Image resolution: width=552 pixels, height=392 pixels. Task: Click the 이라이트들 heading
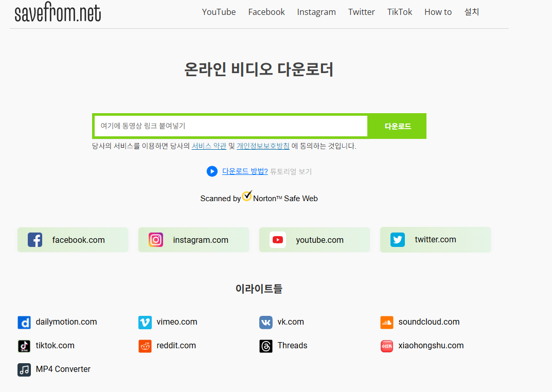(x=259, y=289)
